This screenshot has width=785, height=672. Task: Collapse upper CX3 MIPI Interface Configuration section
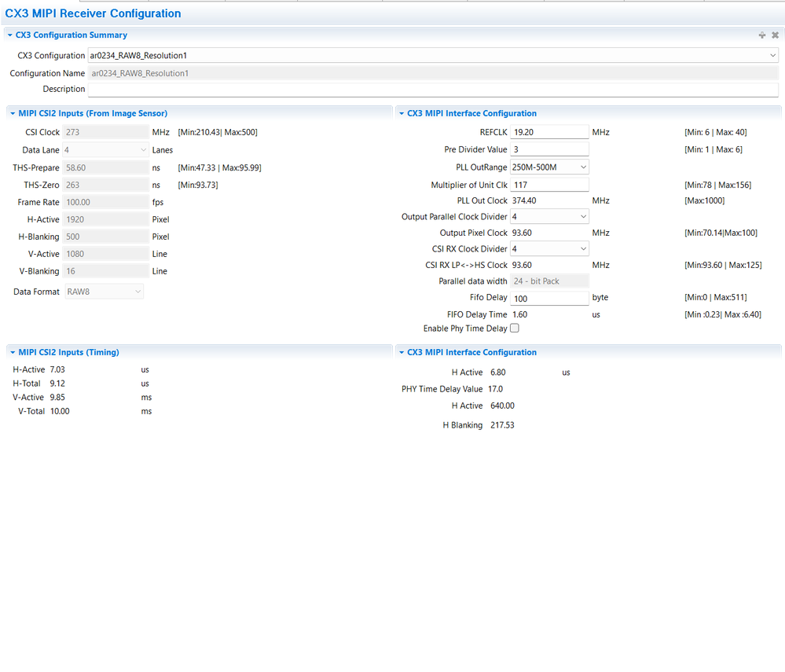[401, 114]
